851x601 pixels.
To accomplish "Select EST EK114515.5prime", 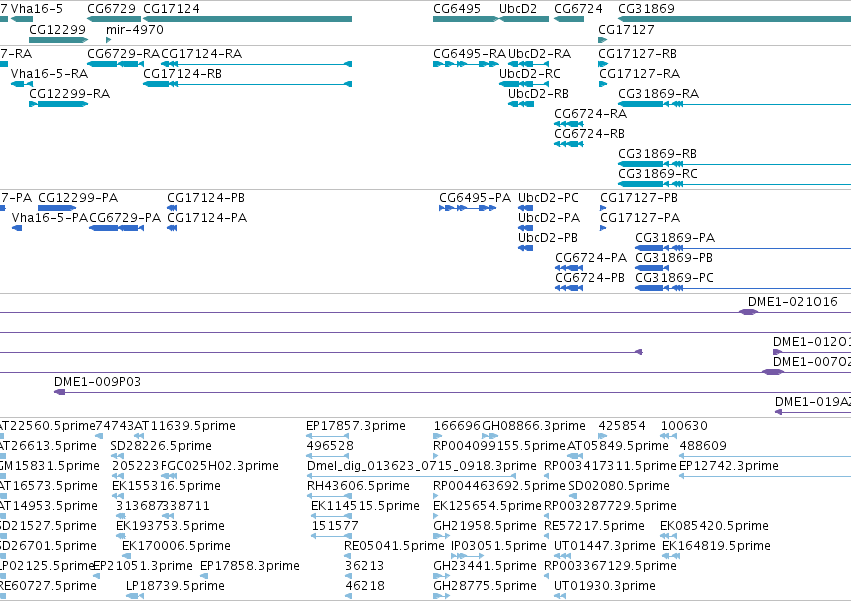I will pyautogui.click(x=365, y=506).
